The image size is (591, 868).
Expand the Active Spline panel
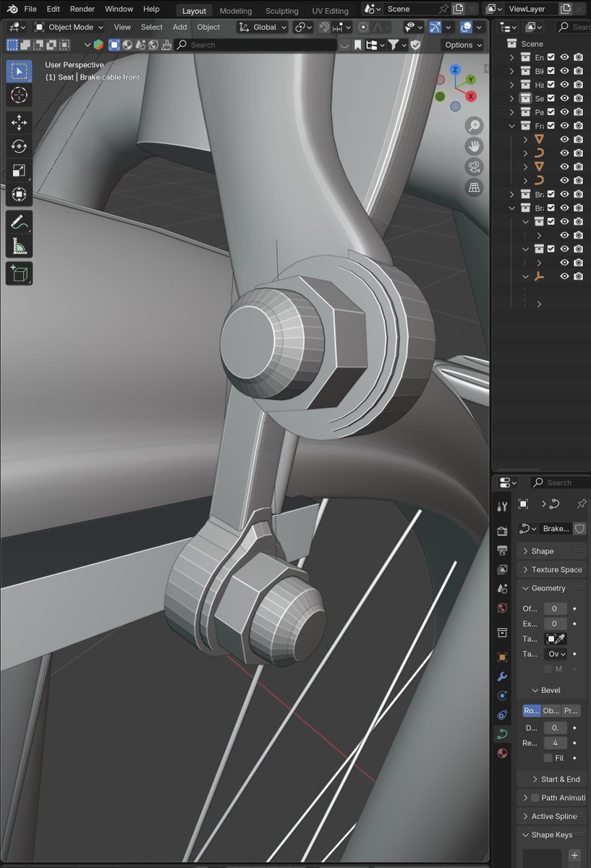point(552,817)
